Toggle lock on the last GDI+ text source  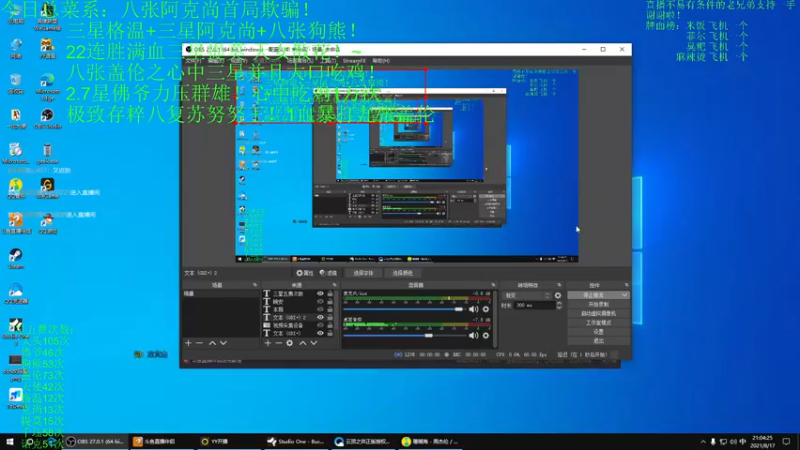[x=330, y=333]
